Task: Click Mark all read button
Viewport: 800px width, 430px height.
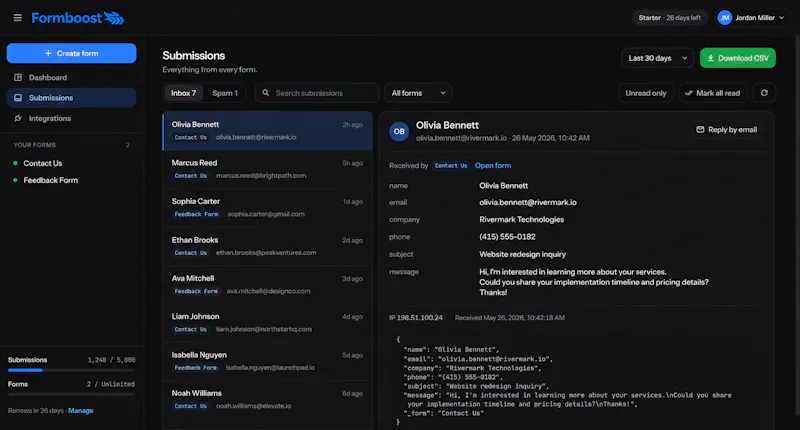Action: click(x=712, y=93)
